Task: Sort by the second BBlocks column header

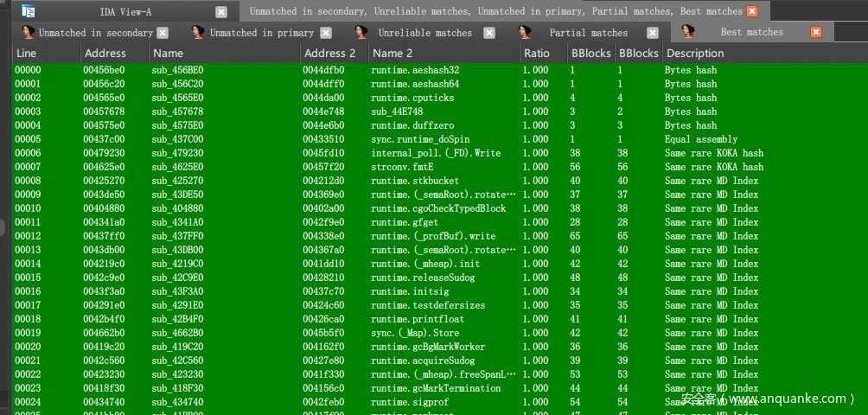Action: pyautogui.click(x=639, y=53)
